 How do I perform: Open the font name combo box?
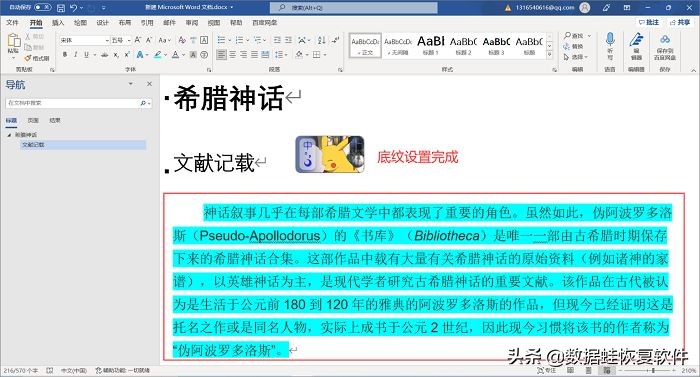84,40
